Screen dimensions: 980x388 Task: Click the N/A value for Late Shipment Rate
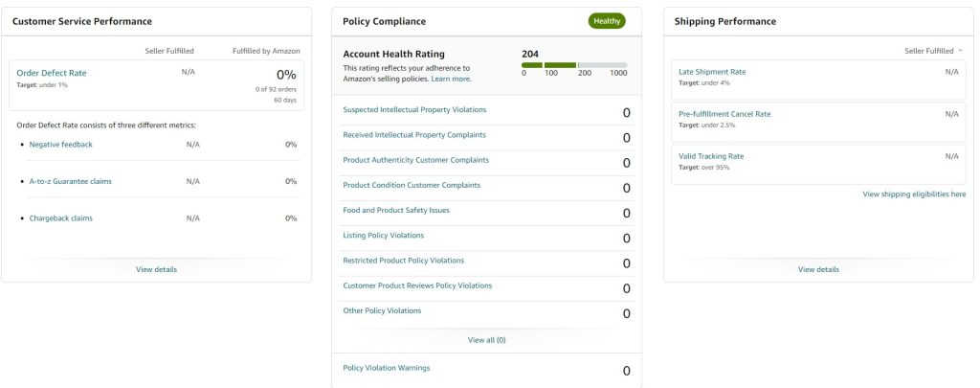click(951, 72)
